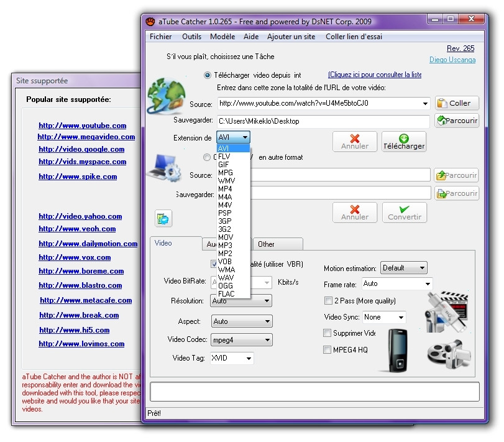
Task: Enable the 2 Pass checkbox
Action: click(x=328, y=301)
